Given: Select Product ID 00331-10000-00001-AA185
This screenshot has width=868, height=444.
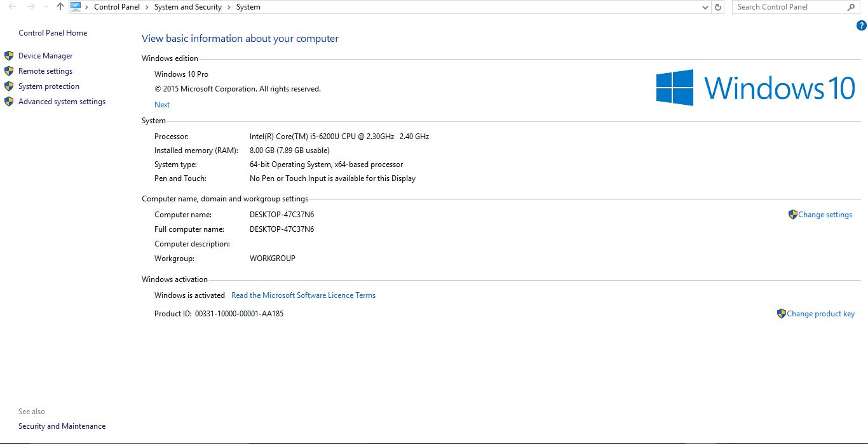Looking at the screenshot, I should (x=219, y=314).
